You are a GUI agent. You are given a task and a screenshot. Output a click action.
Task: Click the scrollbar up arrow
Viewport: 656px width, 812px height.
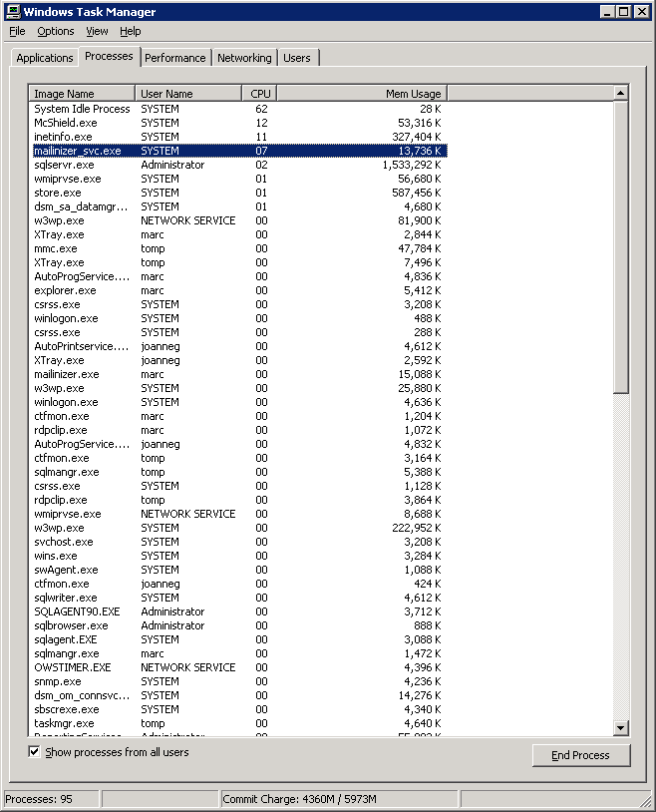[620, 93]
